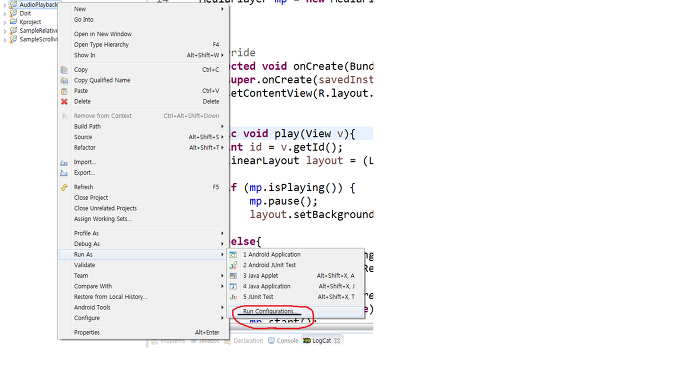Click the Android Application run icon

pos(233,255)
